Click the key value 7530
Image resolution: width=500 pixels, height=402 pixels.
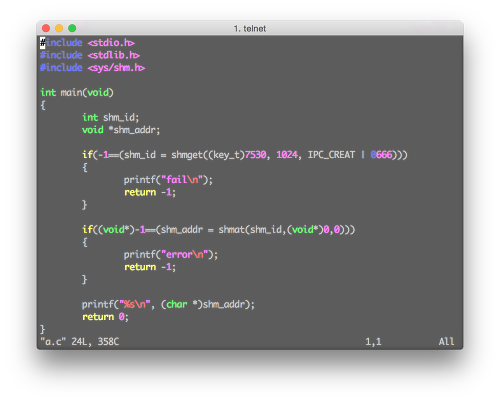[256, 155]
